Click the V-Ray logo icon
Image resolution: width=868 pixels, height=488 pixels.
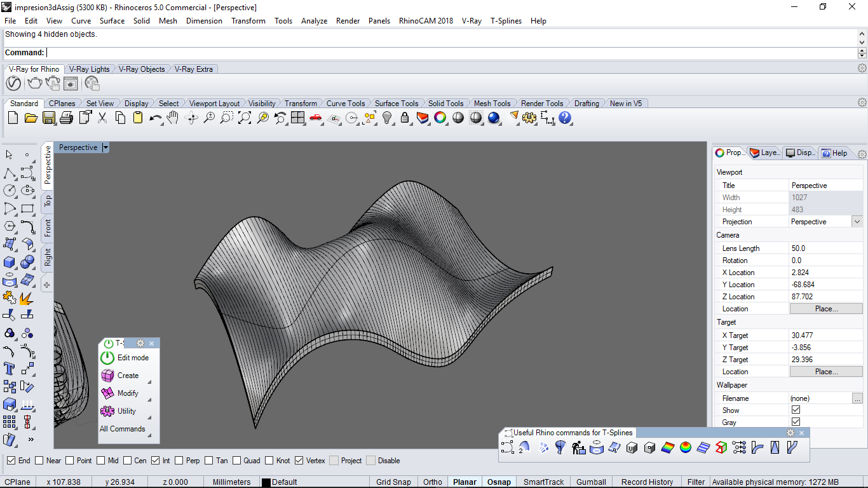(x=13, y=83)
